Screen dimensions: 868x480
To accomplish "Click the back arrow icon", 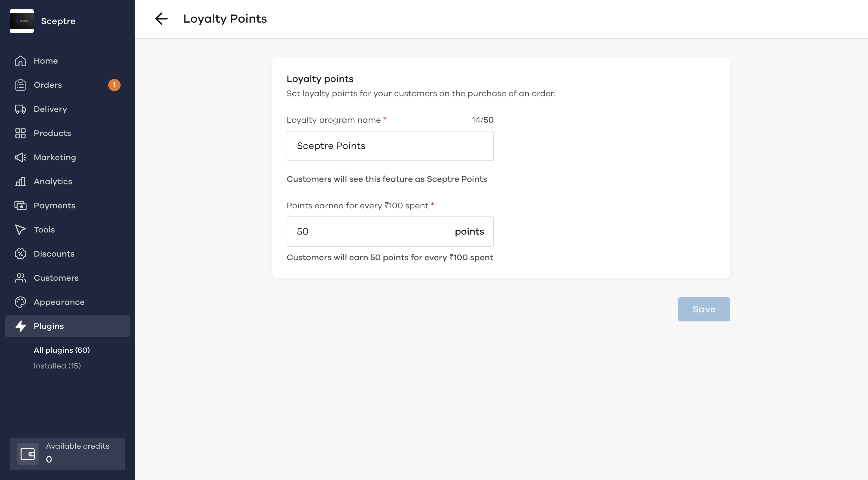I will pos(162,19).
